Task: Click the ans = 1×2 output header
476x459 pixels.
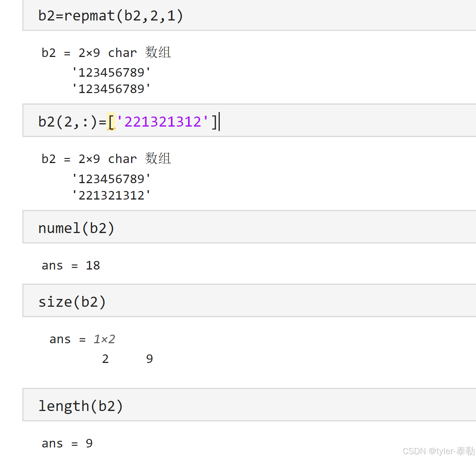Action: [82, 339]
